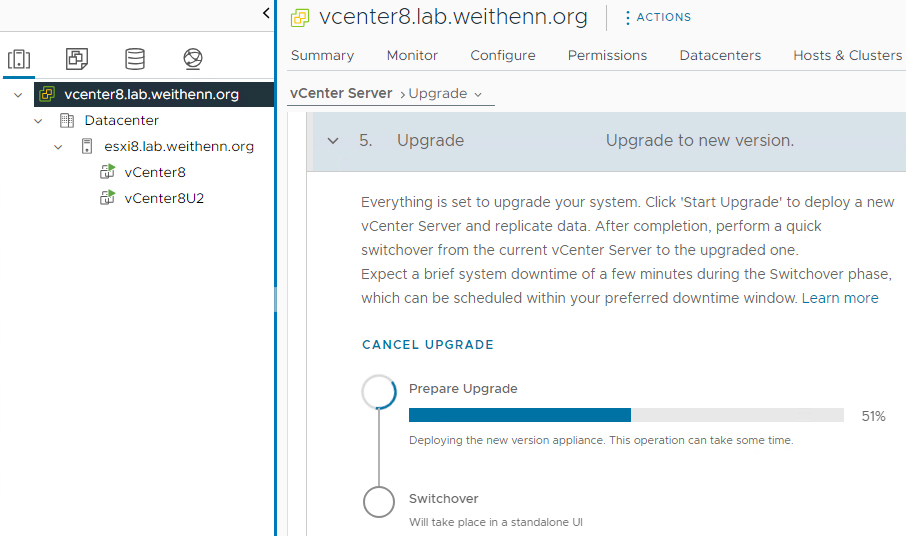Open the ACTIONS menu
Screen dimensions: 906x536
click(658, 17)
